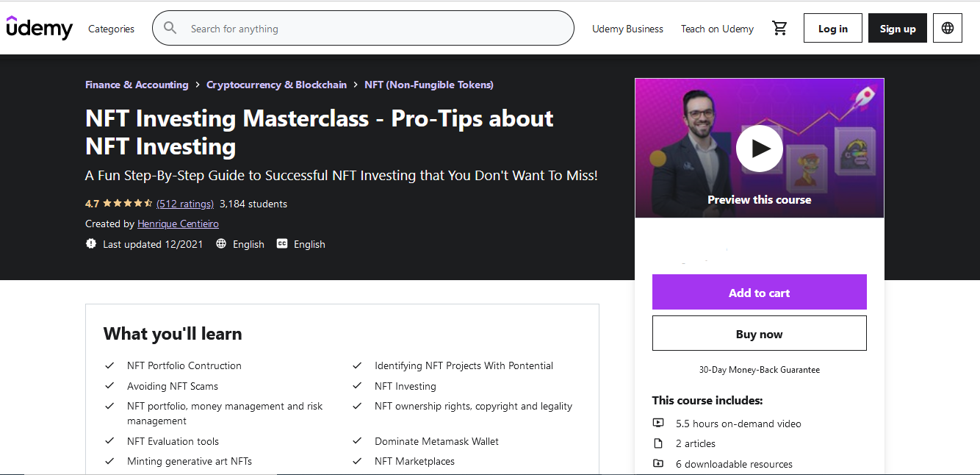
Task: Click the course title heading
Action: (320, 132)
